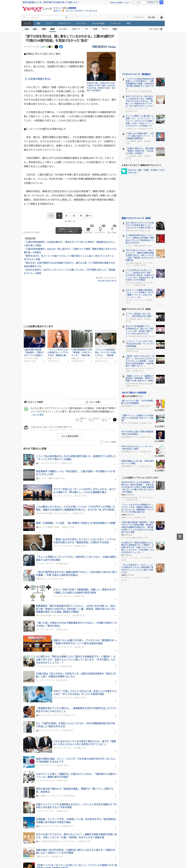Select エンタメ category
The height and width of the screenshot is (868, 186).
tap(63, 29)
